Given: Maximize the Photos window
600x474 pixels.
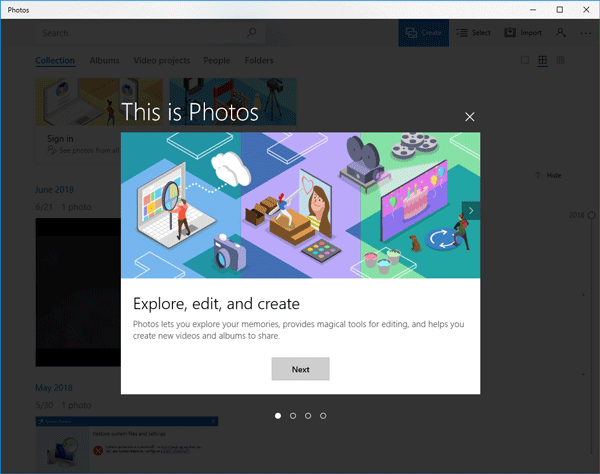Looking at the screenshot, I should 559,10.
